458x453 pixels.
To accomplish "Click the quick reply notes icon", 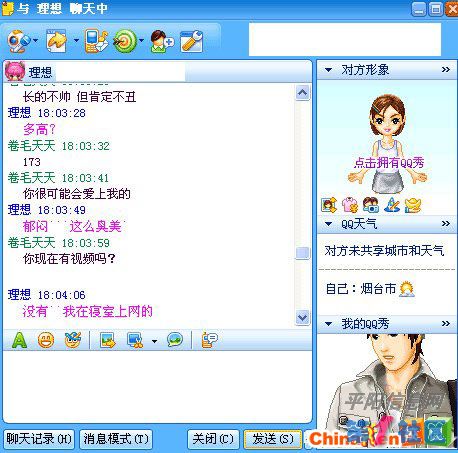I will tap(210, 340).
